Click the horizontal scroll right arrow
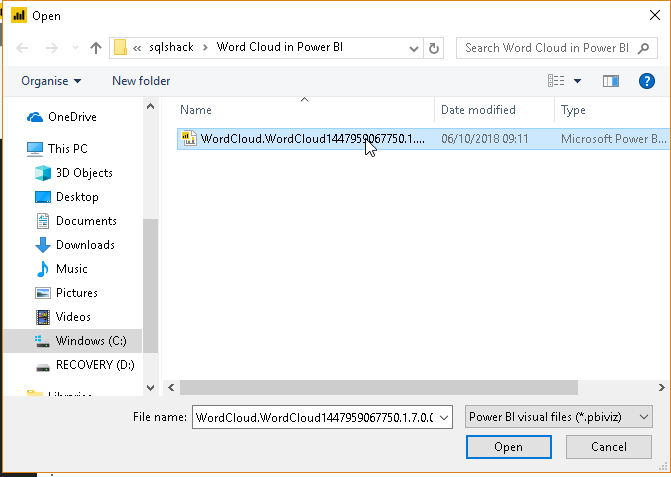Viewport: 671px width, 477px height. pos(662,388)
